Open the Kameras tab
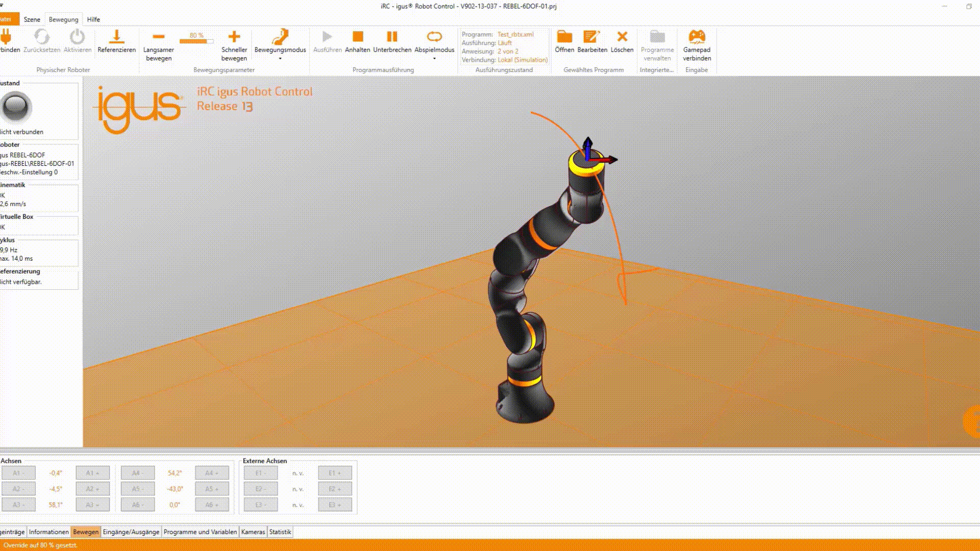The image size is (980, 551). (x=253, y=532)
